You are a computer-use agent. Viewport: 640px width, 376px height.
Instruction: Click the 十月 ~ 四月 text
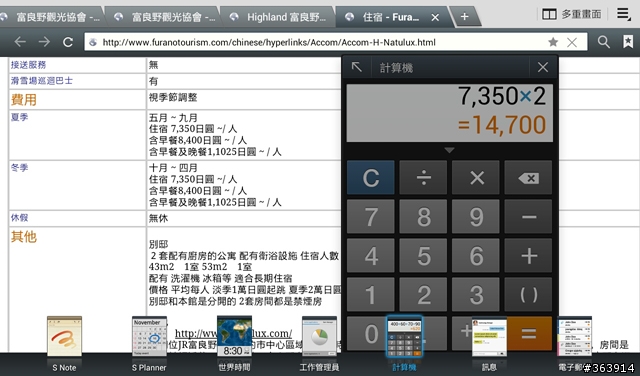click(x=173, y=168)
